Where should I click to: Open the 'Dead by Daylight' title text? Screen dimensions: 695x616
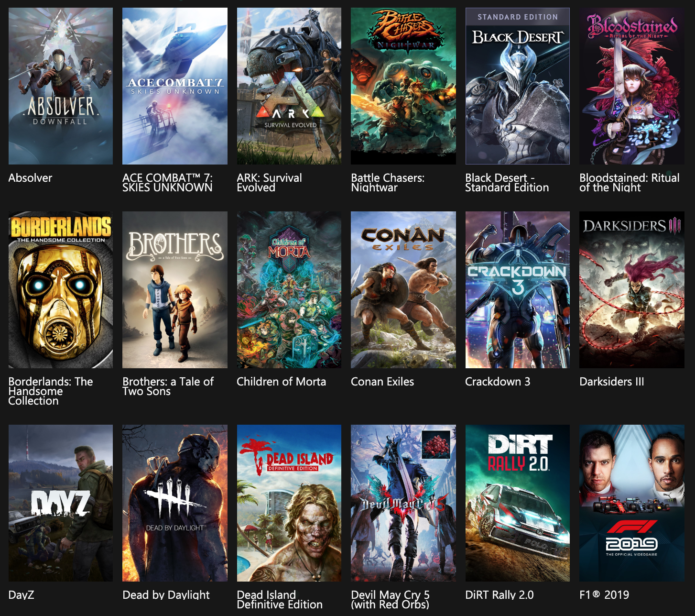pyautogui.click(x=166, y=595)
